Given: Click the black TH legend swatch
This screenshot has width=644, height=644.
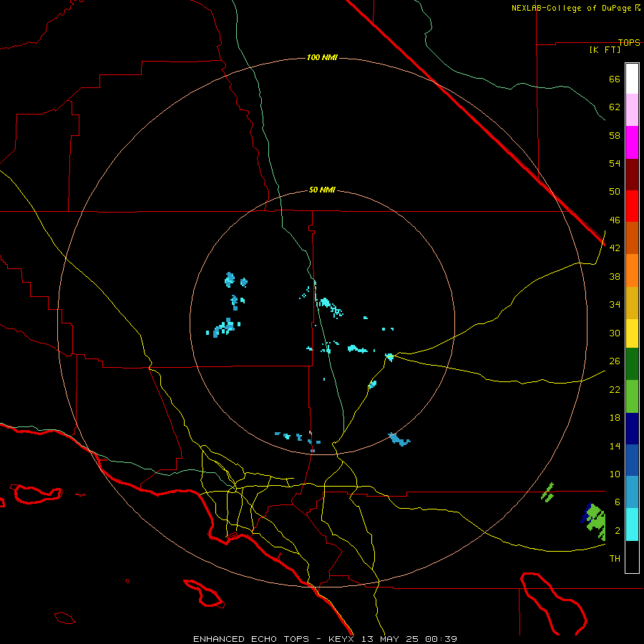Looking at the screenshot, I should click(632, 557).
